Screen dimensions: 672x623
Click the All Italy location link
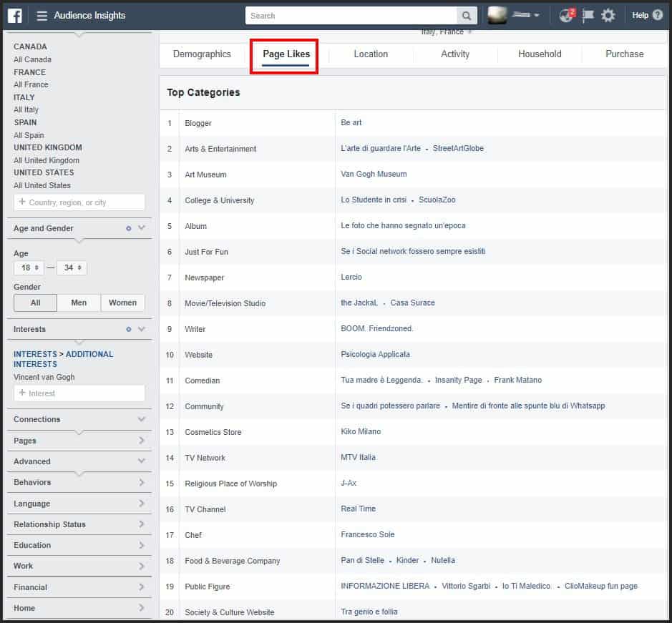(x=26, y=109)
